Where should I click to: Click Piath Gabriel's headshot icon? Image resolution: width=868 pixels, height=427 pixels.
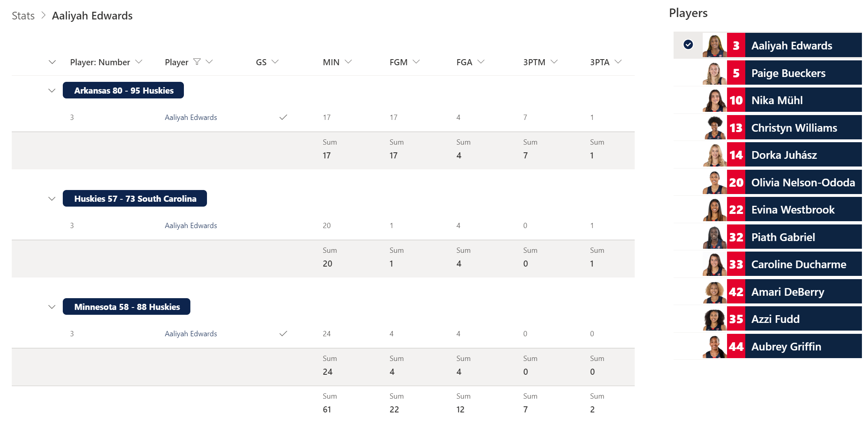[714, 237]
